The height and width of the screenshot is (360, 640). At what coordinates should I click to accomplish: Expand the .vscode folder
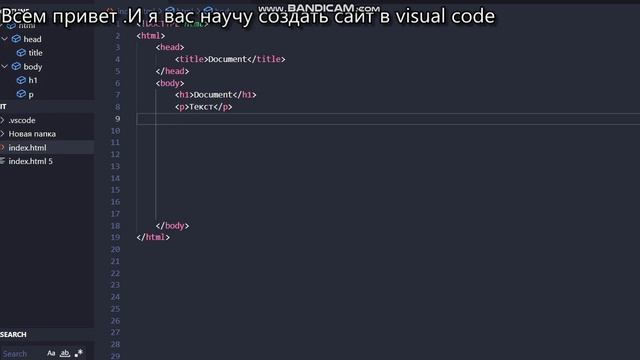pyautogui.click(x=2, y=120)
